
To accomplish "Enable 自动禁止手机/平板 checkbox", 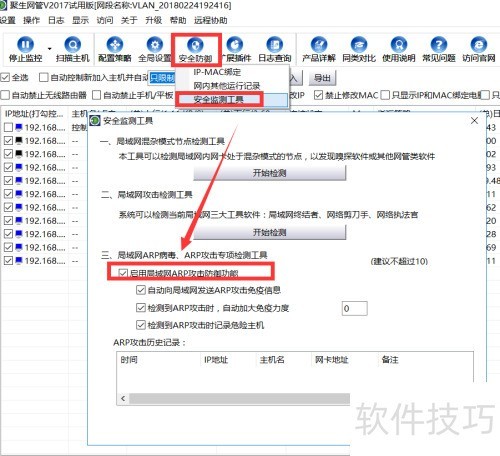I will point(96,95).
